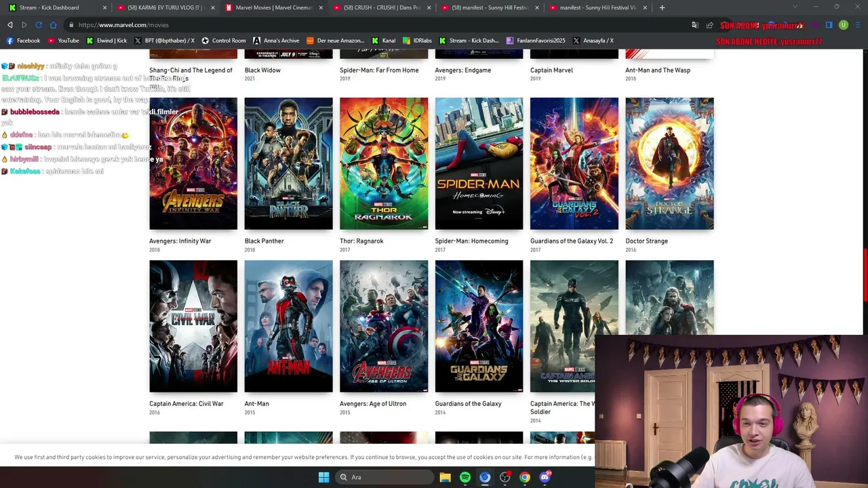Open the Captain America: Civil War poster

(x=193, y=326)
